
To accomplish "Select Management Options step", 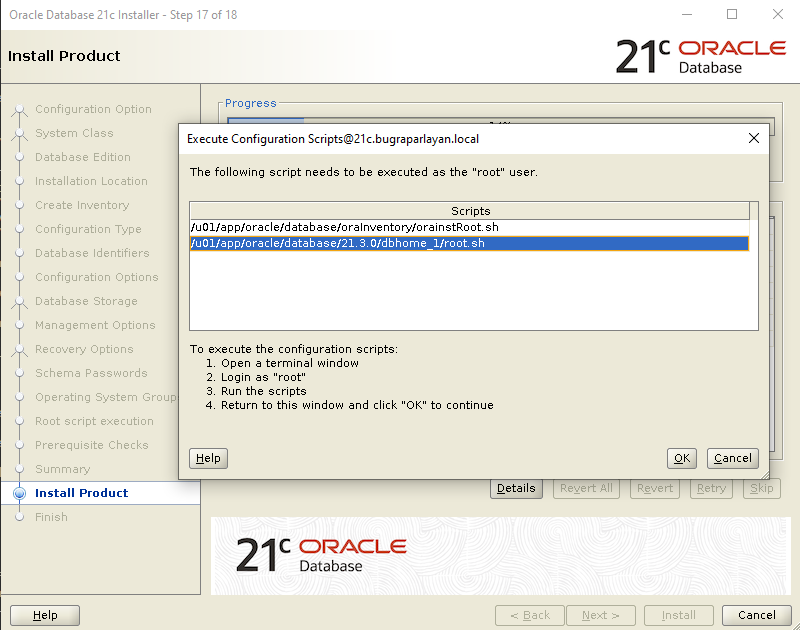I will coord(95,325).
